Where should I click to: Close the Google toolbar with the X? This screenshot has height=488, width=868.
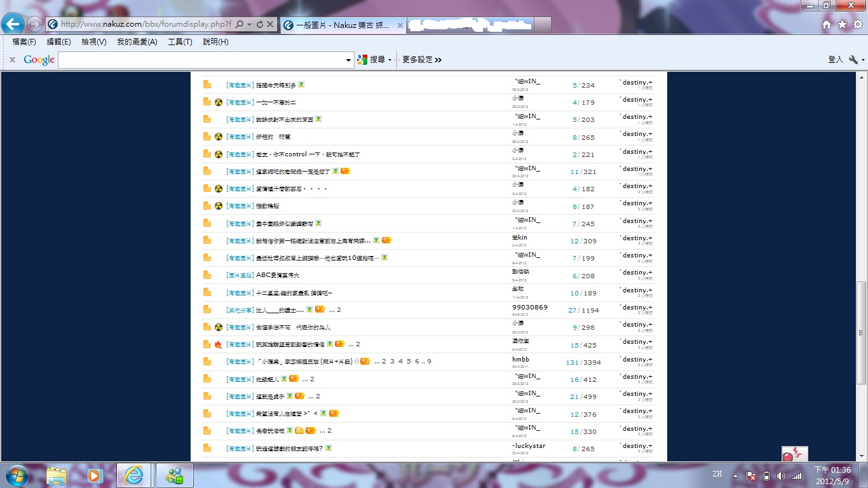tap(12, 60)
